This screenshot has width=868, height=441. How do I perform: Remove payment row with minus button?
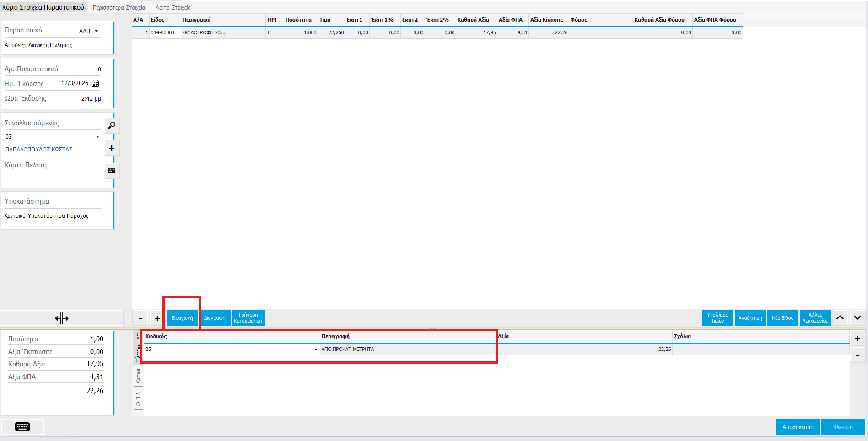[x=857, y=355]
